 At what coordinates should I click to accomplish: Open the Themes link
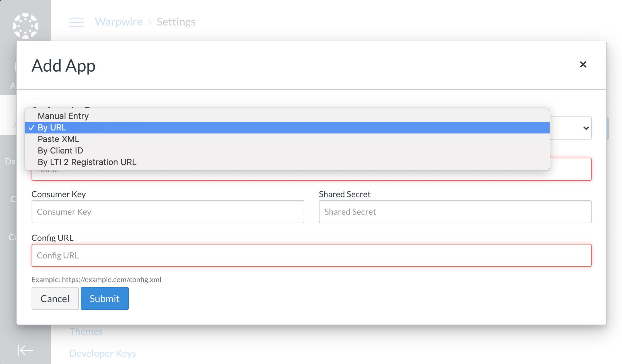point(86,332)
